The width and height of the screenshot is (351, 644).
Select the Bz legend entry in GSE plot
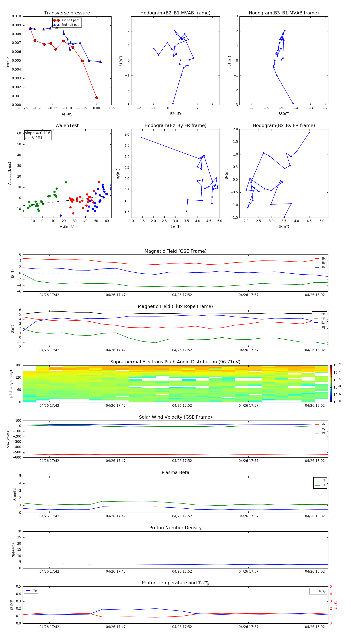[x=320, y=267]
